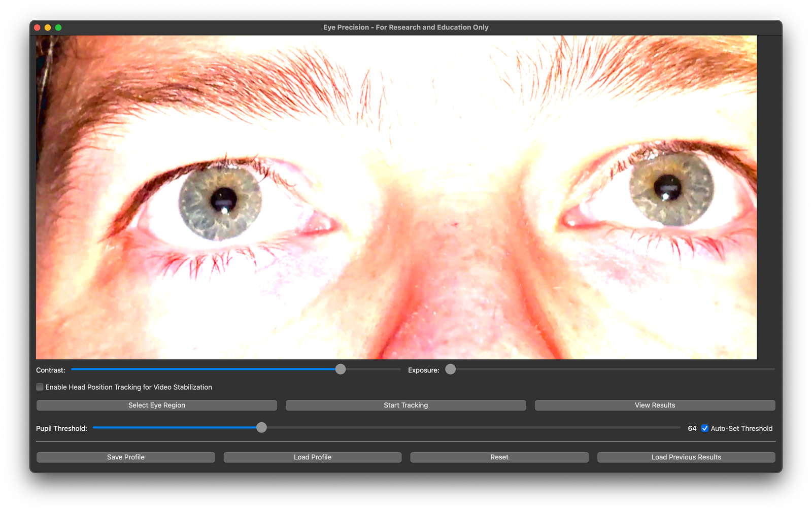Uncheck the Auto-Set Threshold checkbox
Screen dimensions: 812x512
pyautogui.click(x=705, y=428)
